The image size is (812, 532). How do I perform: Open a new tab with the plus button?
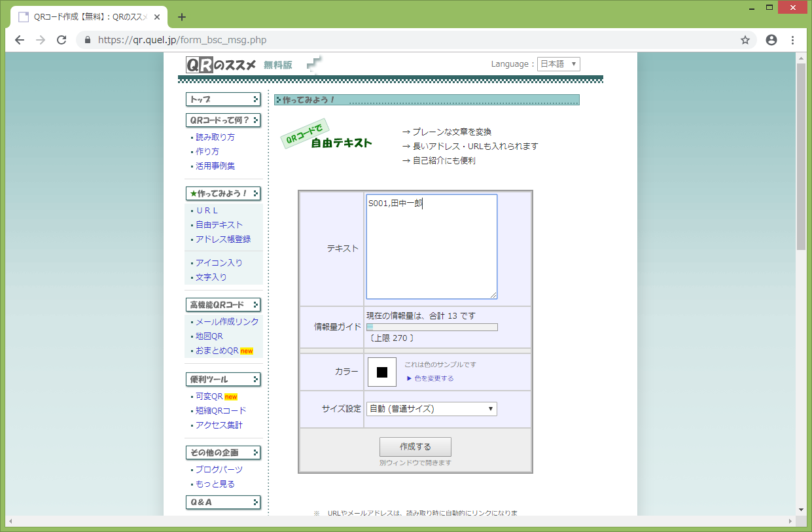coord(182,17)
